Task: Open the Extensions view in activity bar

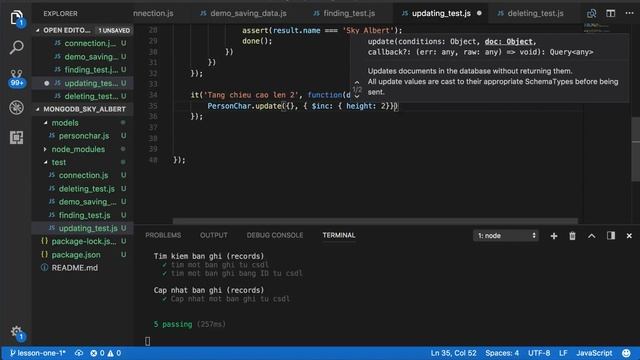Action: [x=16, y=138]
